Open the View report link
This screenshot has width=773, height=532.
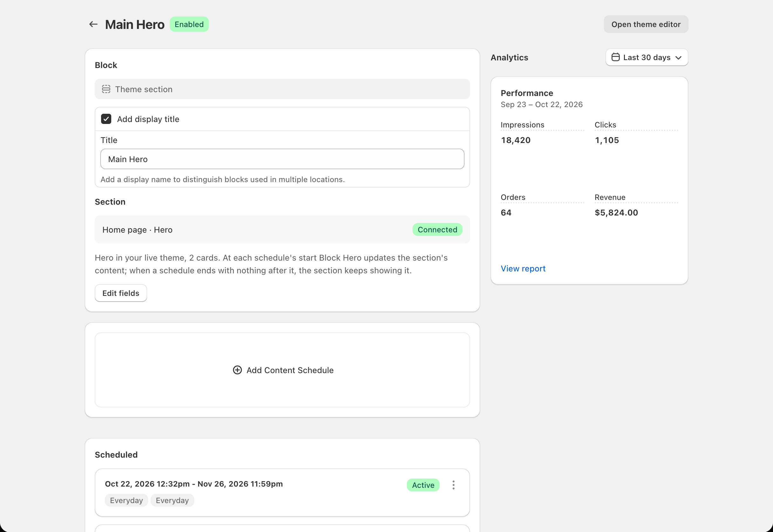tap(523, 269)
